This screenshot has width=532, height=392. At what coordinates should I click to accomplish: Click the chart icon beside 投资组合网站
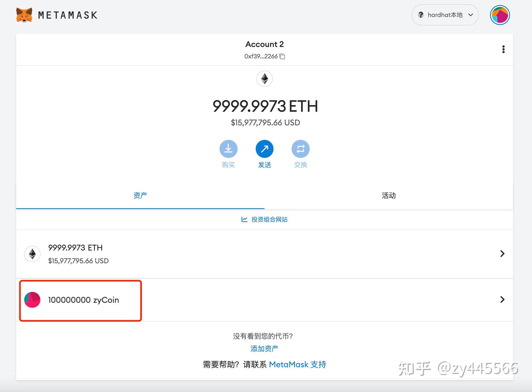coord(244,219)
